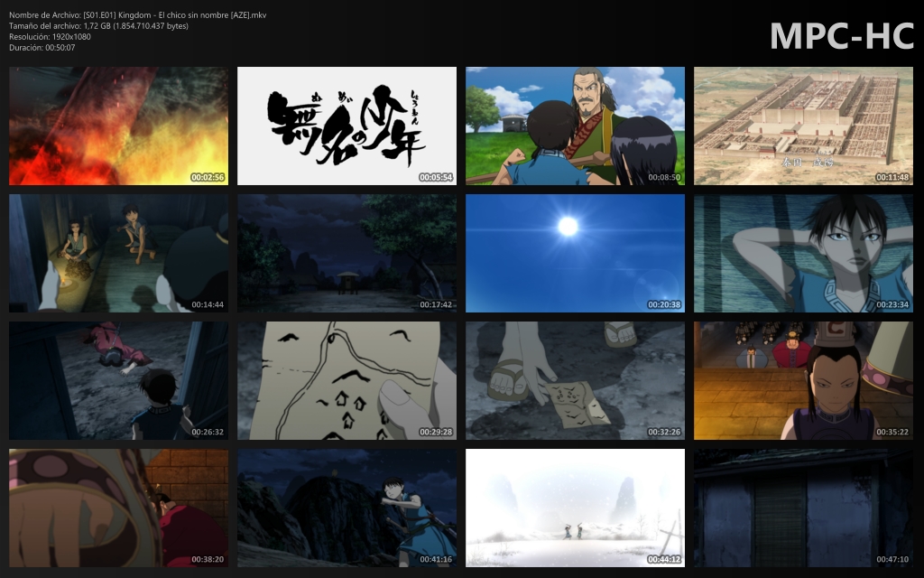Select the snowy scene thumbnail at 00:44:12
Image resolution: width=924 pixels, height=578 pixels.
[575, 508]
